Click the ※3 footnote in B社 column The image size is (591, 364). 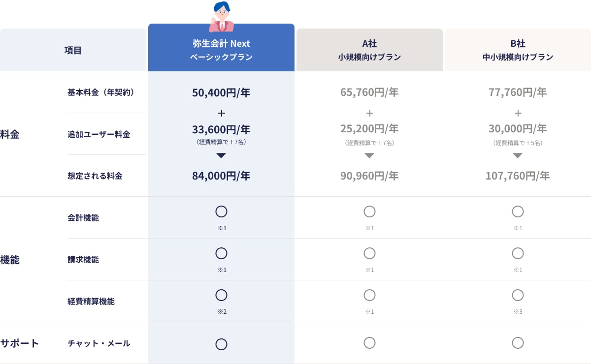point(518,311)
